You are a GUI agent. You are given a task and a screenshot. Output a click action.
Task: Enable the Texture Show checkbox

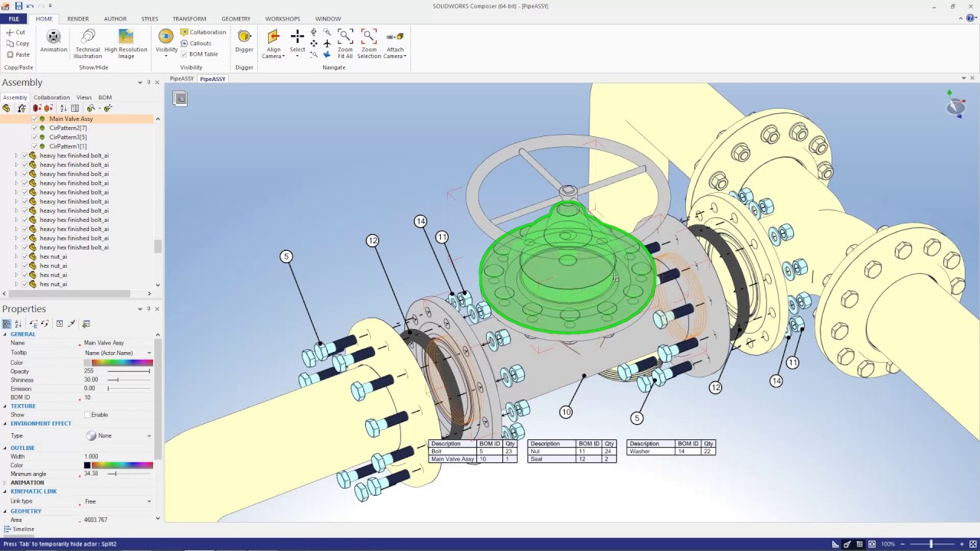coord(87,415)
